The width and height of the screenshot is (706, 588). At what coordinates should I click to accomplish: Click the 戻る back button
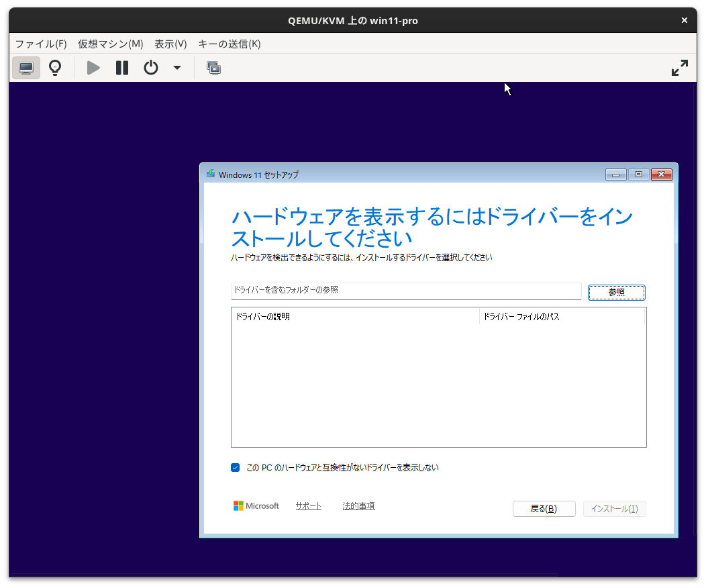pos(544,508)
